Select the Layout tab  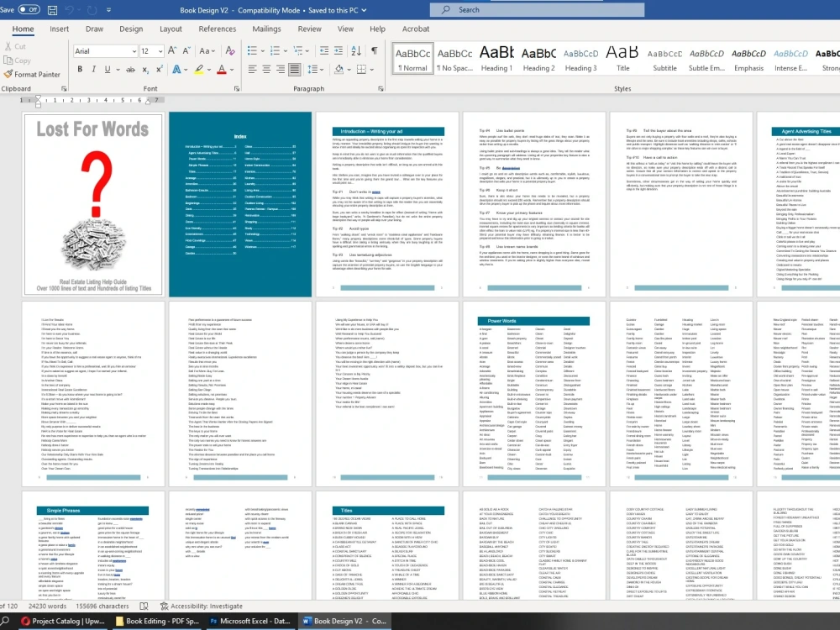pyautogui.click(x=171, y=29)
